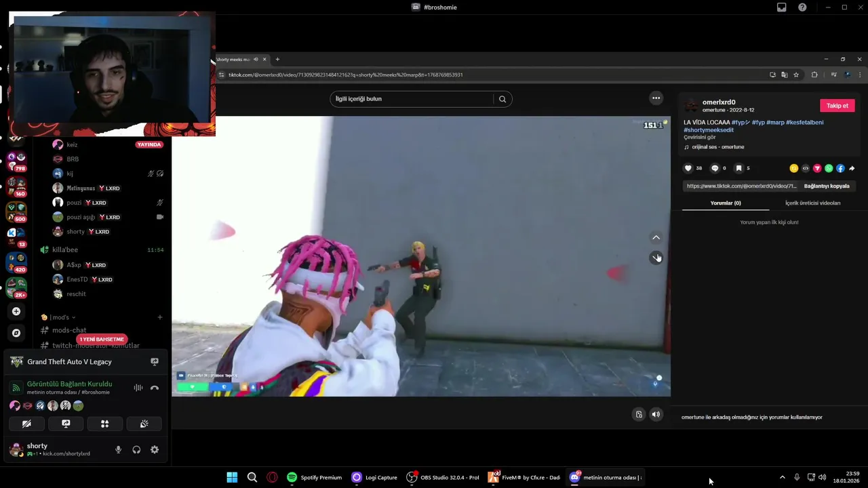Open the activities button in voice panel

tap(105, 424)
